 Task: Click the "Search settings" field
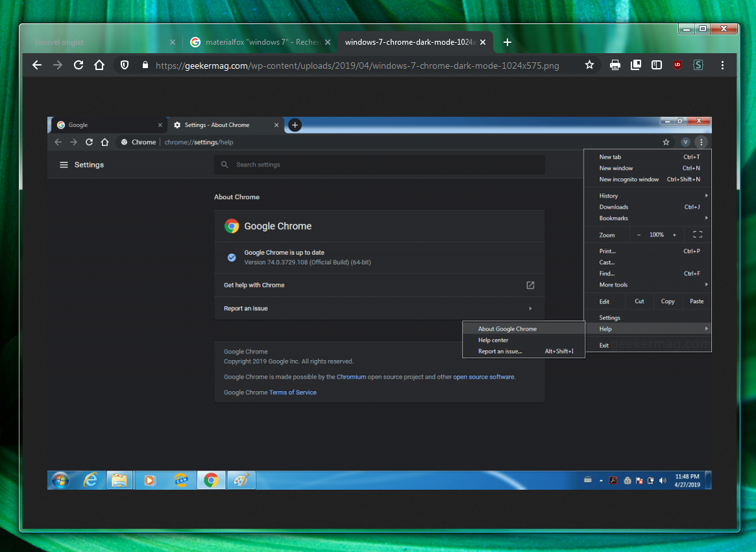click(380, 165)
